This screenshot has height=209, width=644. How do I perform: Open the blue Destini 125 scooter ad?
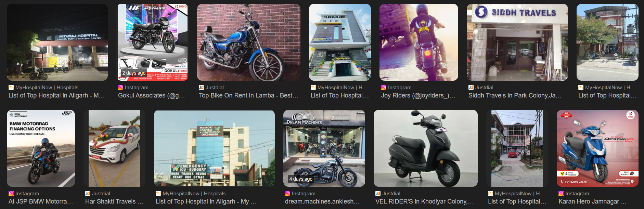tap(597, 148)
